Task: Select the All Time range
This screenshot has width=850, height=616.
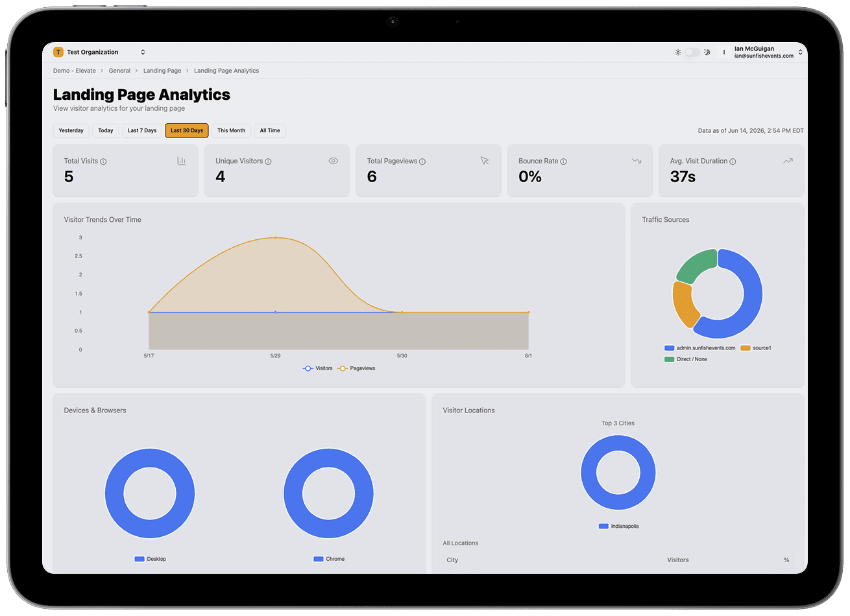Action: click(x=270, y=131)
